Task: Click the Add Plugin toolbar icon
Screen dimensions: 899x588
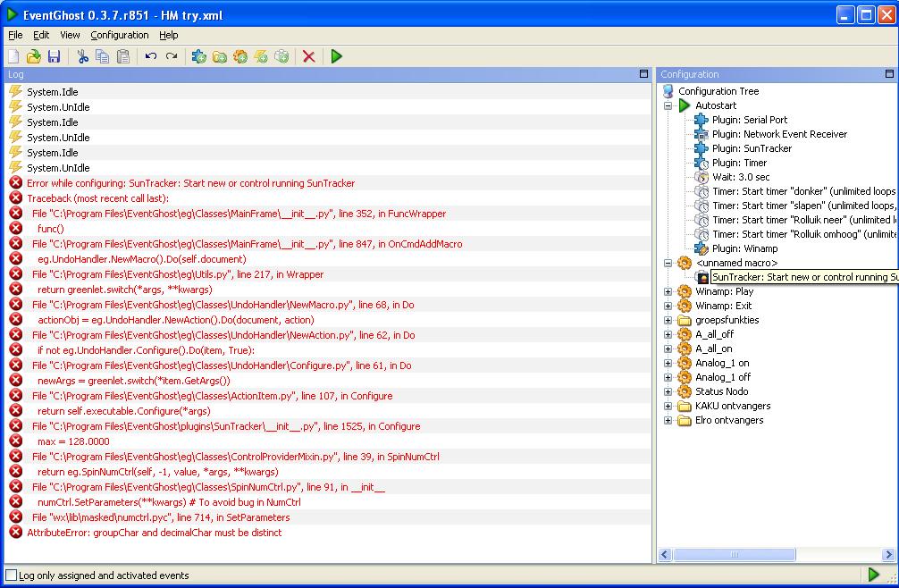Action: [199, 56]
